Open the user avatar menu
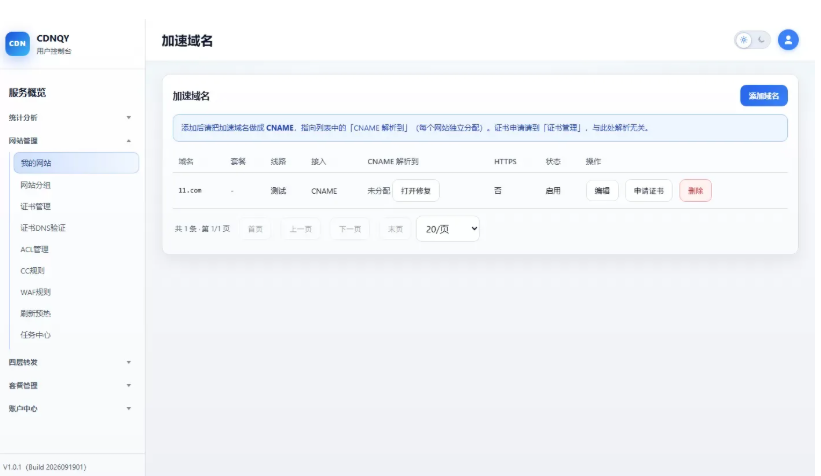This screenshot has height=476, width=821. click(788, 40)
